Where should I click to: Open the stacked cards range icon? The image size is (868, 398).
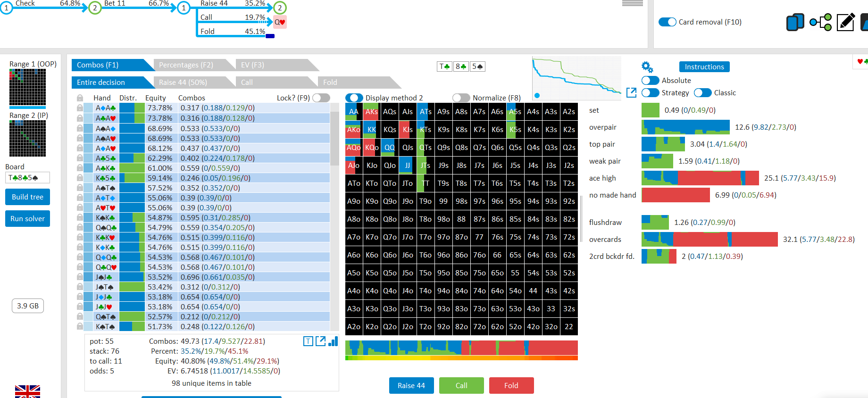point(795,22)
